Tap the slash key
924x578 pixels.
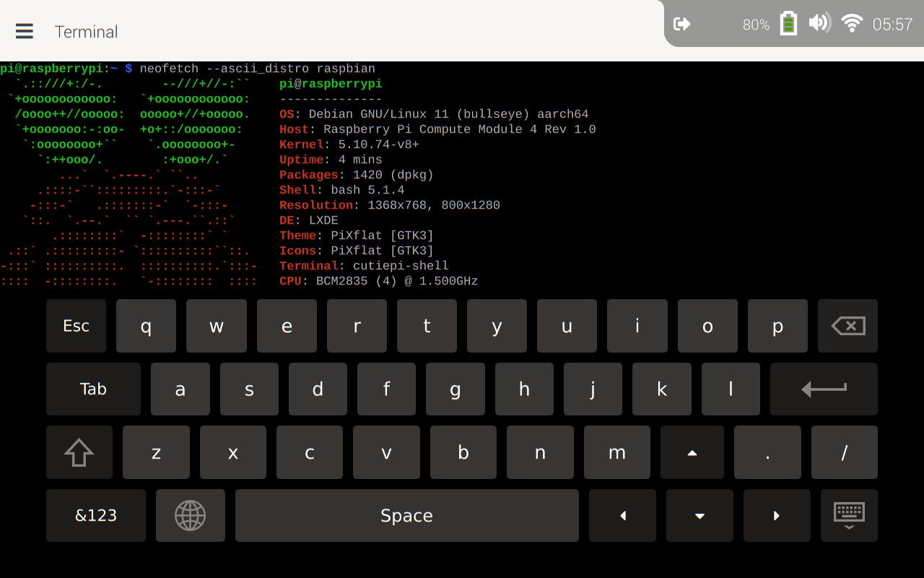click(x=845, y=452)
